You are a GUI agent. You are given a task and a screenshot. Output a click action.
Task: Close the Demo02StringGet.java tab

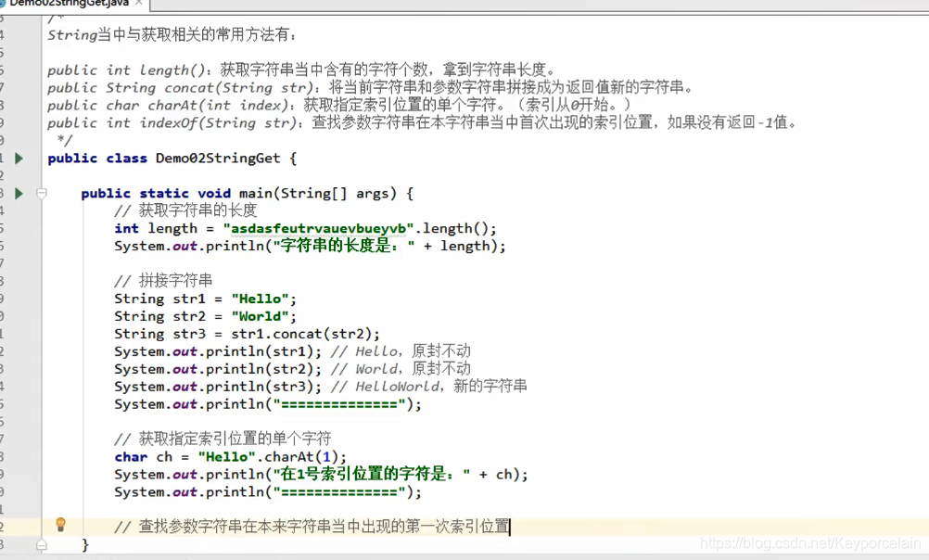tap(139, 3)
